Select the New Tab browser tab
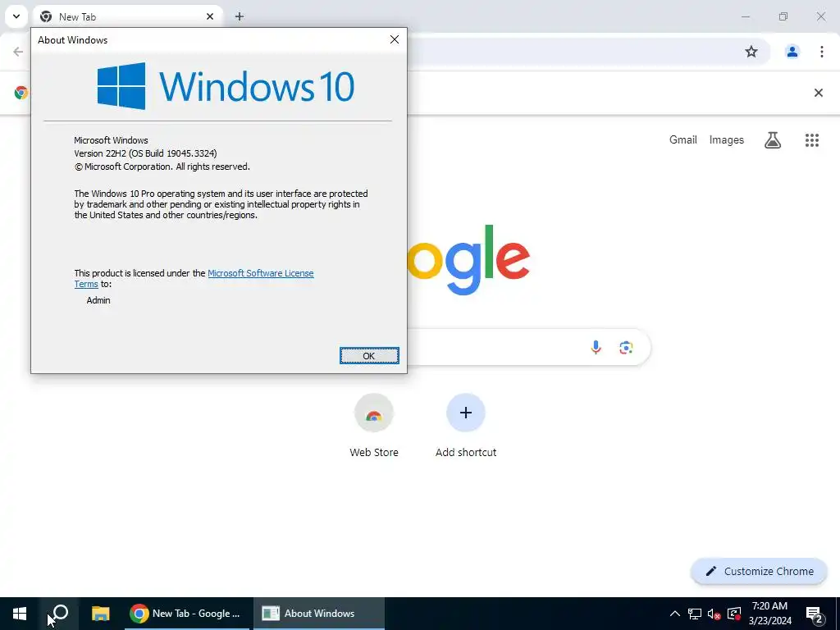 coord(127,16)
